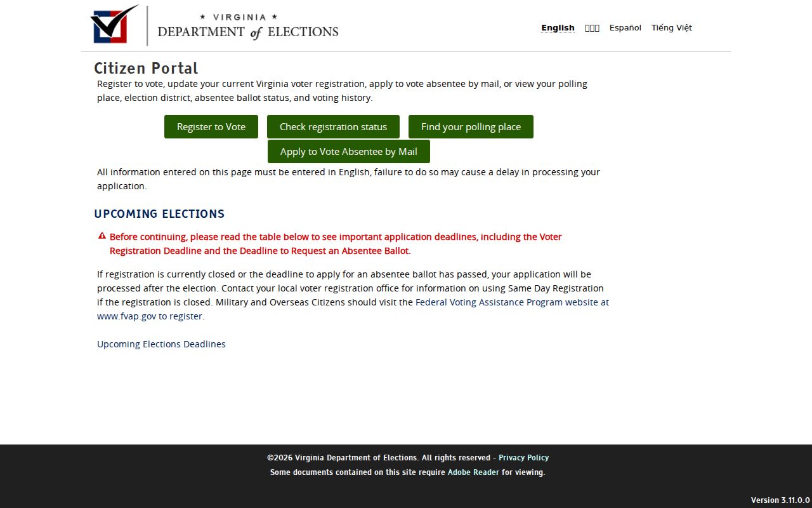Switch language to English
The image size is (812, 508).
558,28
